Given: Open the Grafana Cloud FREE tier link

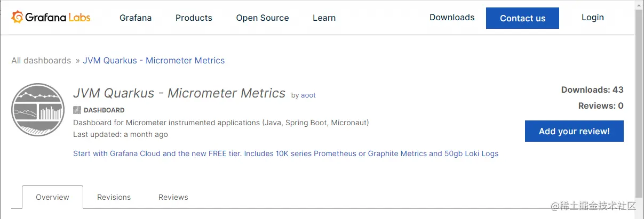Looking at the screenshot, I should tap(285, 153).
